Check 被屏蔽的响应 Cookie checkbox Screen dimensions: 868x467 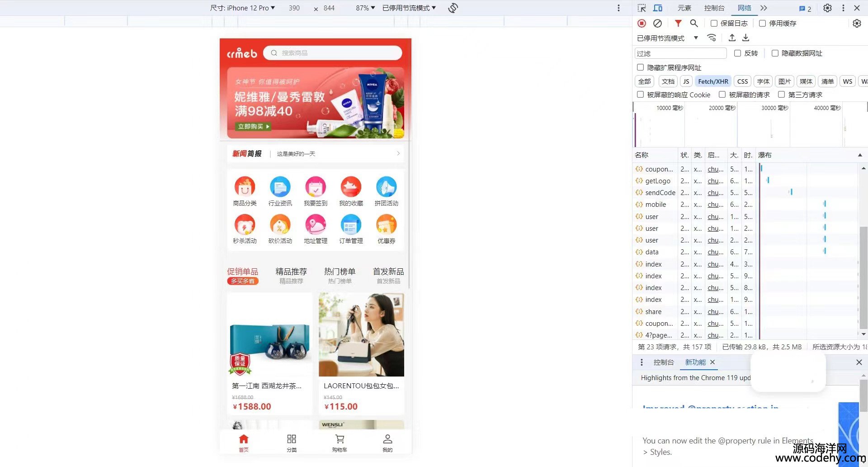[x=640, y=94]
